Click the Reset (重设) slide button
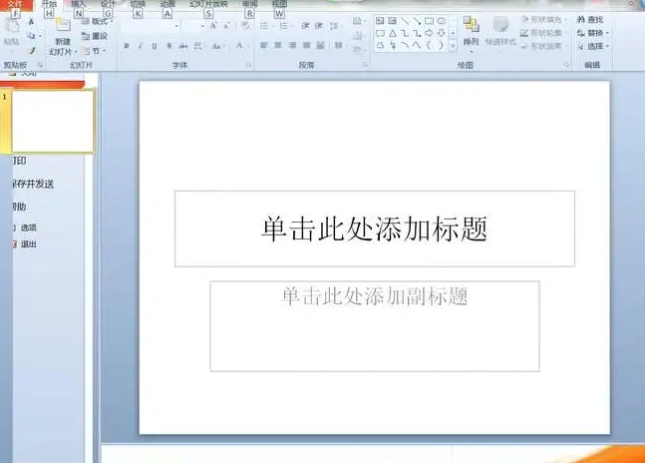The image size is (645, 463). 95,36
